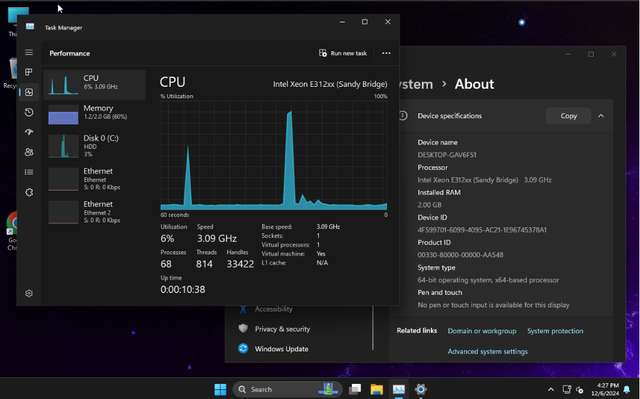The width and height of the screenshot is (640, 399).
Task: Open Task View from the taskbar
Action: [x=355, y=389]
